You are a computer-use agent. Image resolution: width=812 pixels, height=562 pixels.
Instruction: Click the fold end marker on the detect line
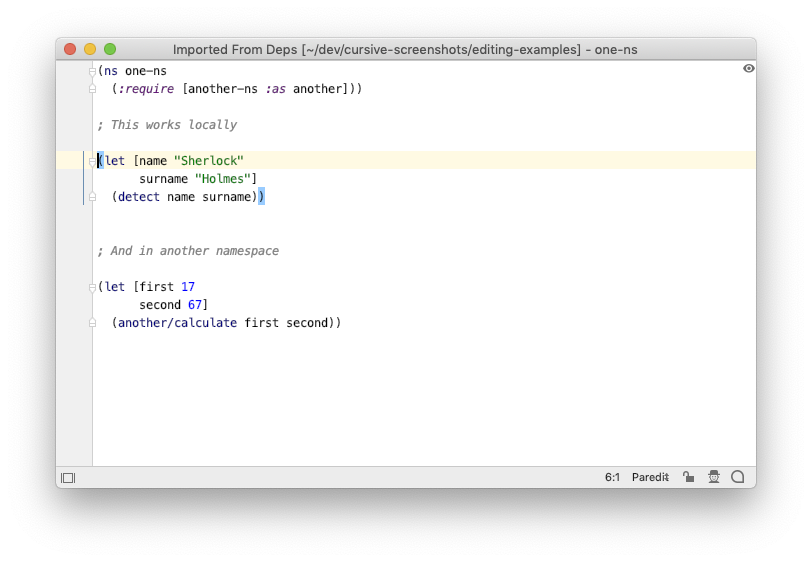click(x=92, y=197)
